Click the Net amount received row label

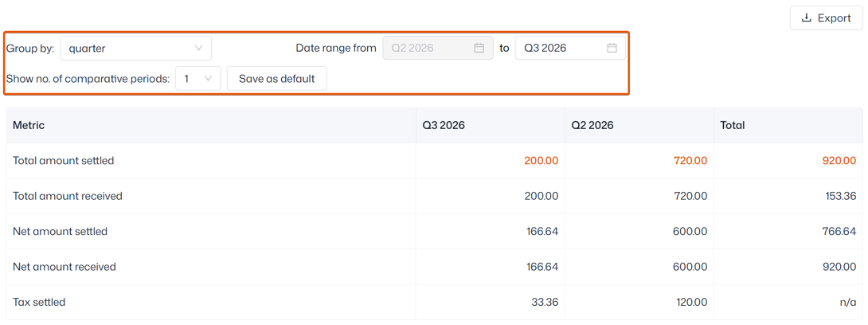(65, 267)
